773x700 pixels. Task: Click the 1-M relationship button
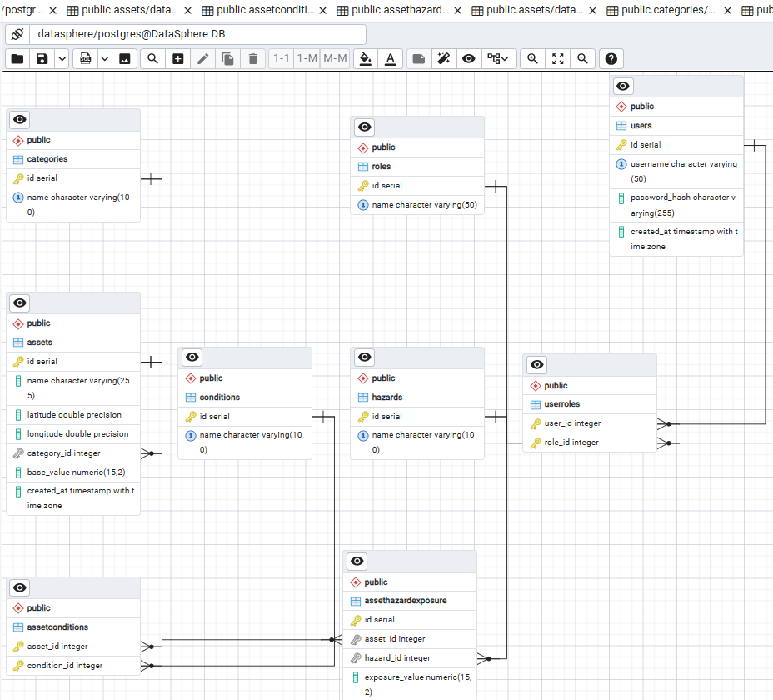coord(307,58)
